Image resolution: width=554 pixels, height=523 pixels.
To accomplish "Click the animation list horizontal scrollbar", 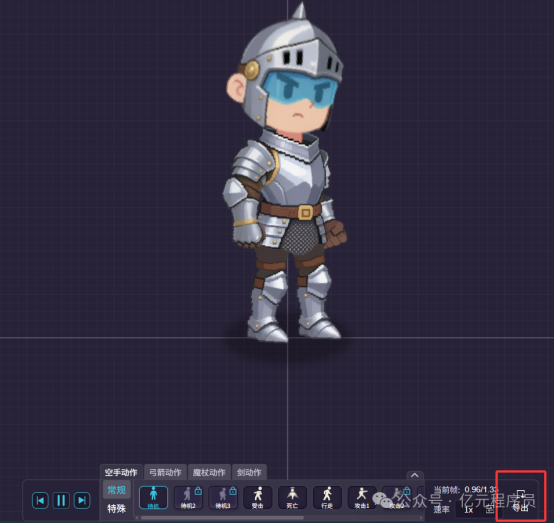I will tap(223, 518).
